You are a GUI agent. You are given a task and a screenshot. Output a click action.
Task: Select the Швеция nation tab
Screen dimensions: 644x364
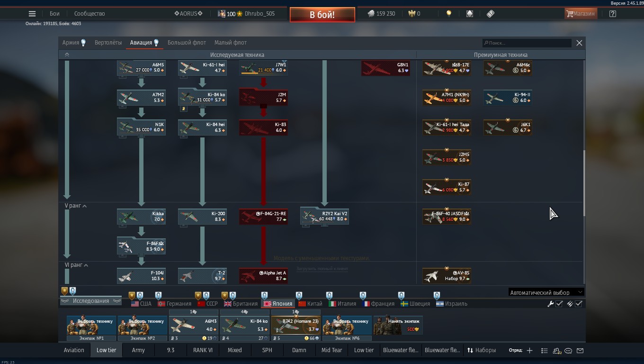415,304
